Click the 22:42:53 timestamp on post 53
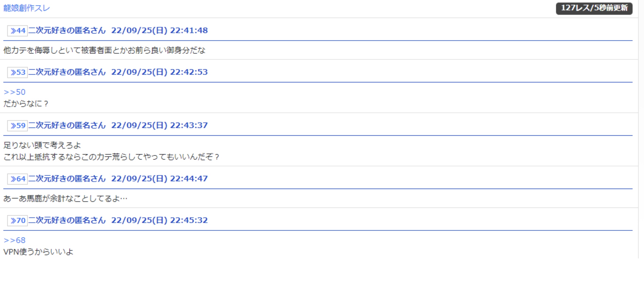Viewport: 644px width, 287px height. (x=189, y=72)
